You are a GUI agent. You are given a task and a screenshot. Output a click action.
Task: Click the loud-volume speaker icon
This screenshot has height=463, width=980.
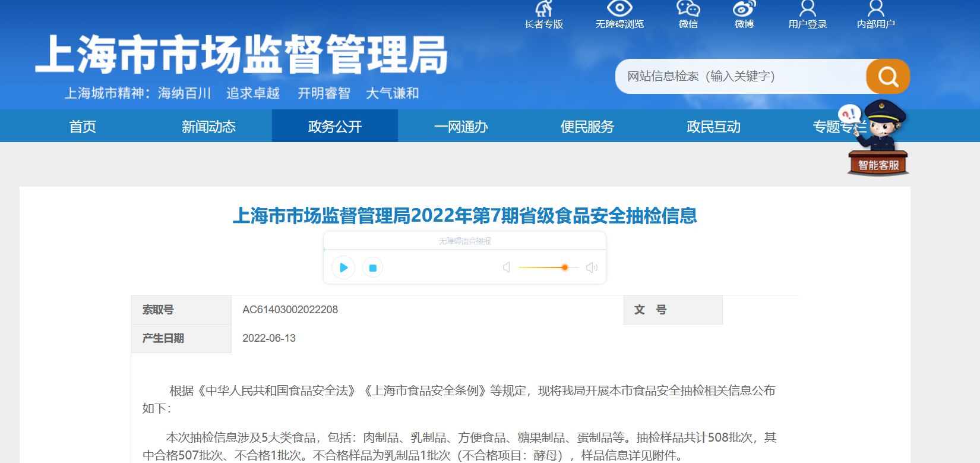click(x=592, y=267)
